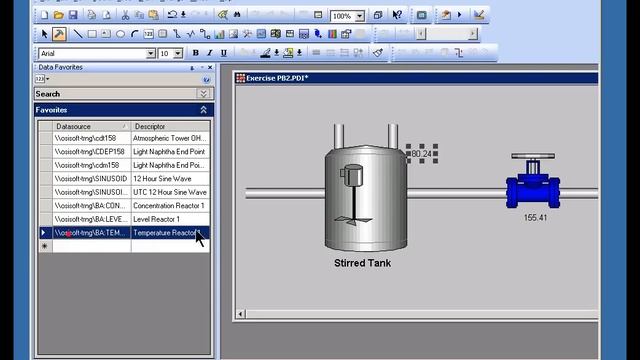This screenshot has height=360, width=640.
Task: Click the cascade windows icon beside zoom box
Action: (x=378, y=16)
